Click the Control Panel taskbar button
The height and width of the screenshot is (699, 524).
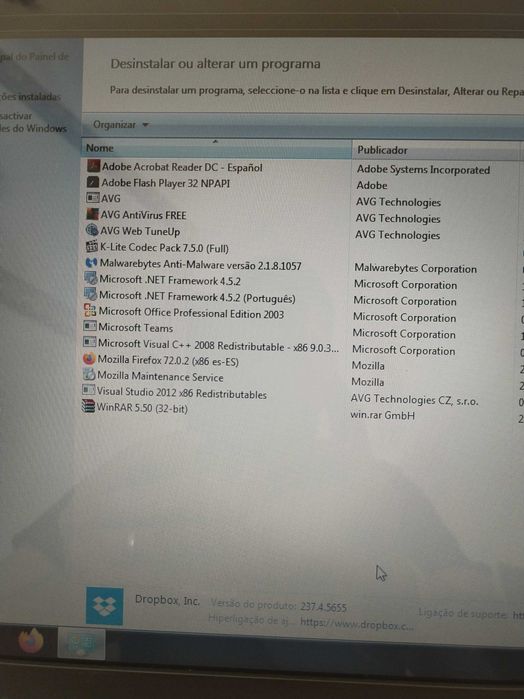tap(81, 644)
